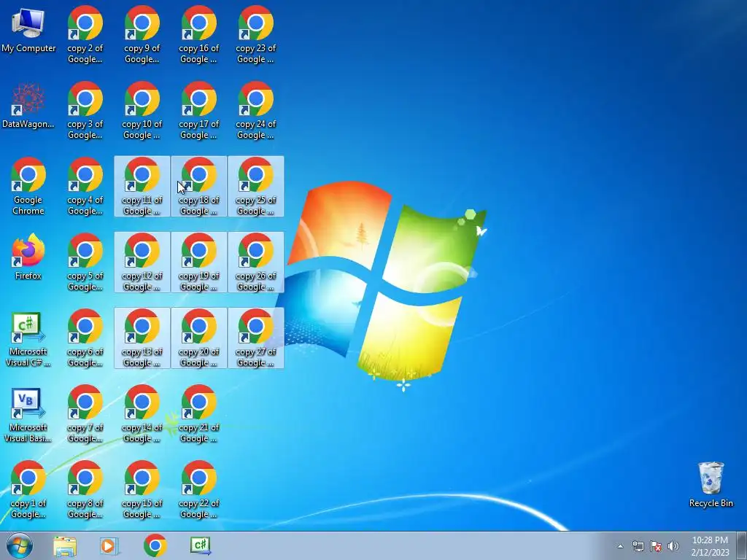
Task: Click the Show Desktop button
Action: coord(742,545)
